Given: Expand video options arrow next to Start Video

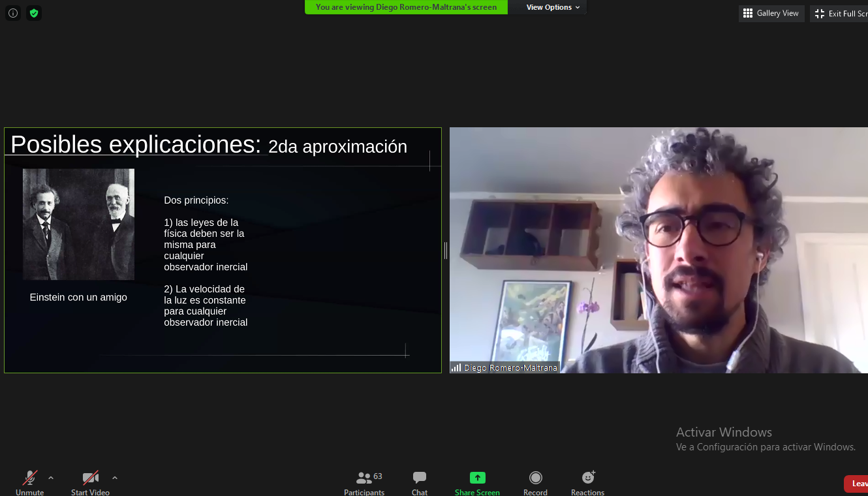Looking at the screenshot, I should tap(115, 478).
